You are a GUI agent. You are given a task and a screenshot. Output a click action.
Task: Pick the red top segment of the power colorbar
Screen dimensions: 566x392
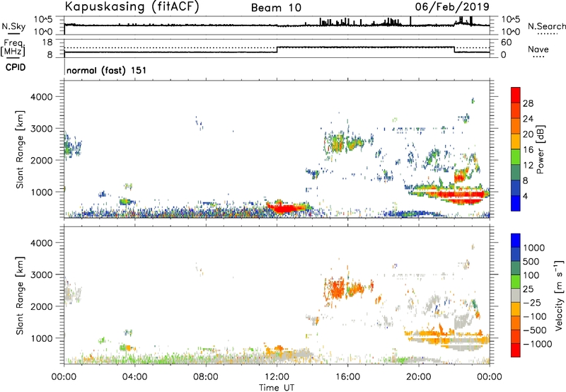pos(516,95)
